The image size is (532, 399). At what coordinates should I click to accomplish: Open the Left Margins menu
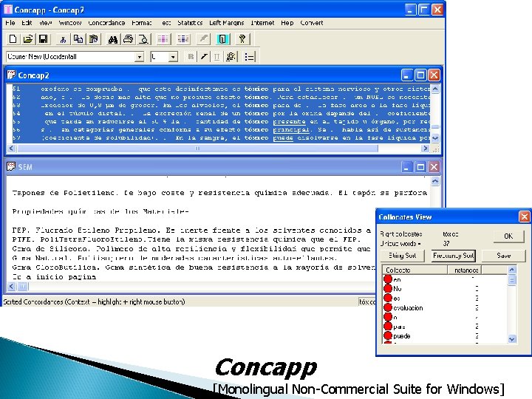coord(226,23)
